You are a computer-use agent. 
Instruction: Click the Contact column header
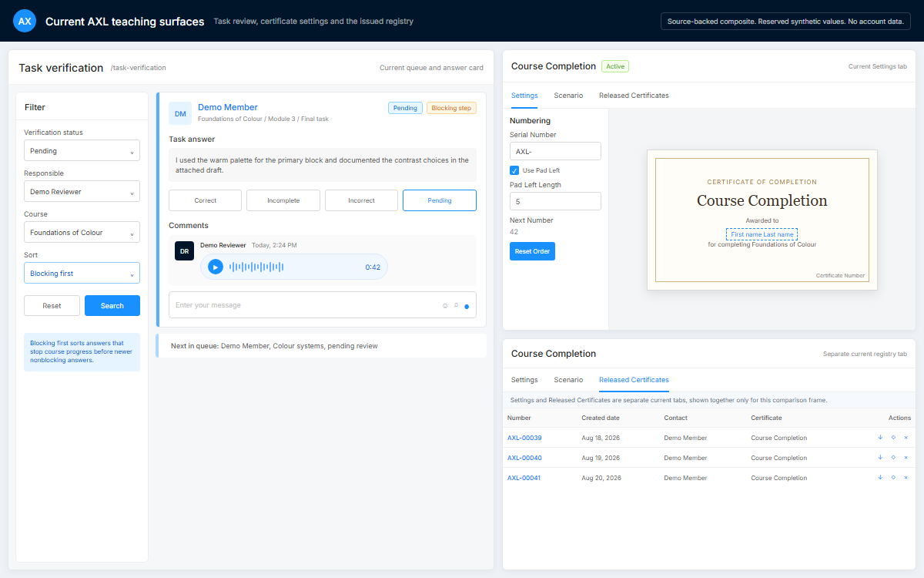(x=675, y=418)
